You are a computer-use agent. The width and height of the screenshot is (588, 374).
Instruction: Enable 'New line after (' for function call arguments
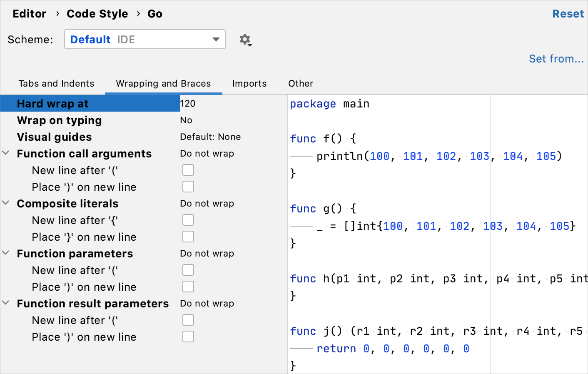[x=188, y=170]
